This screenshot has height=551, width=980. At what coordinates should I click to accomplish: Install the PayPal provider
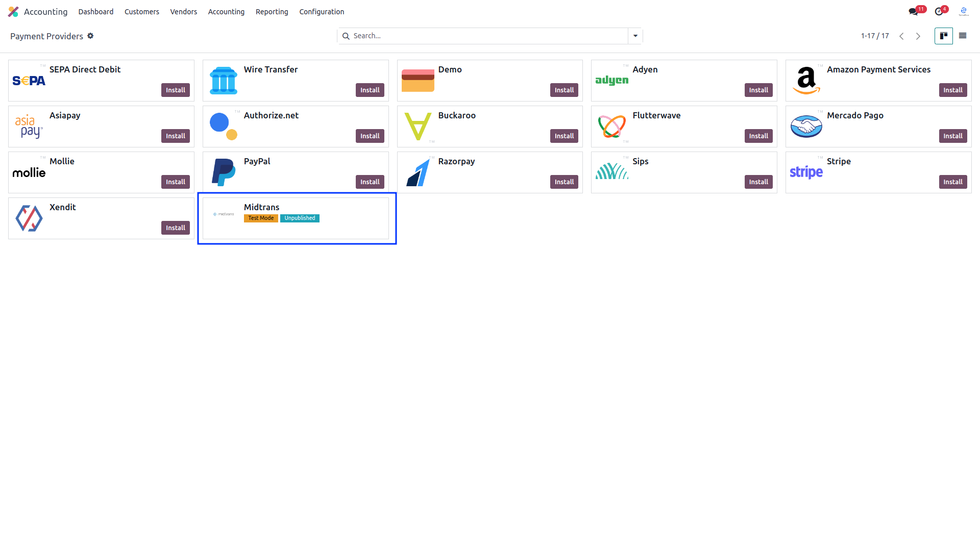click(370, 182)
